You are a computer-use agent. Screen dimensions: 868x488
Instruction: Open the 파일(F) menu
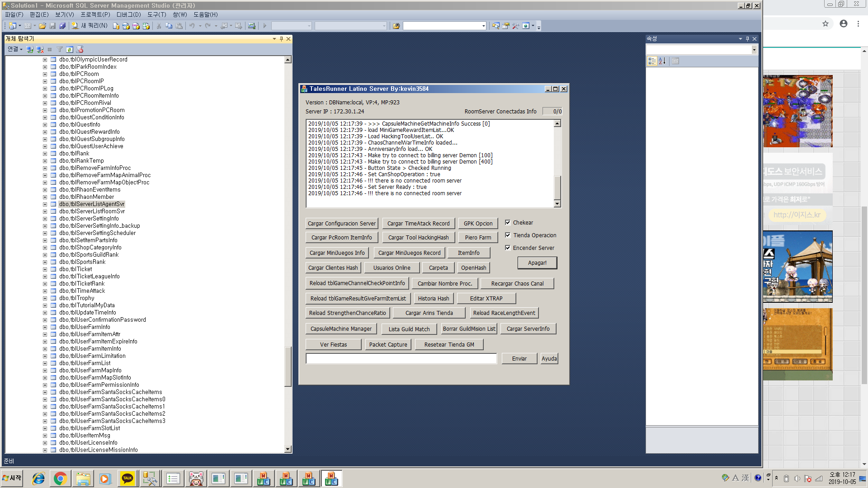pyautogui.click(x=14, y=14)
